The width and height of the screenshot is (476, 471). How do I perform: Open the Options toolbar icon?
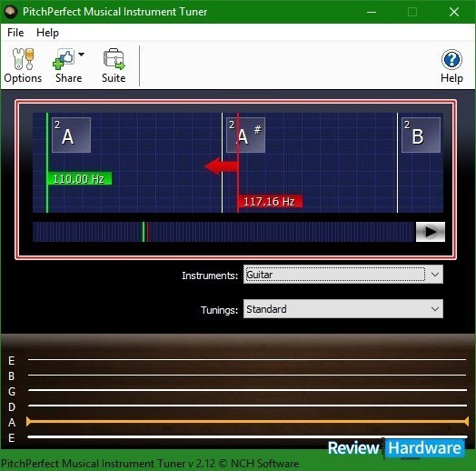(x=23, y=66)
